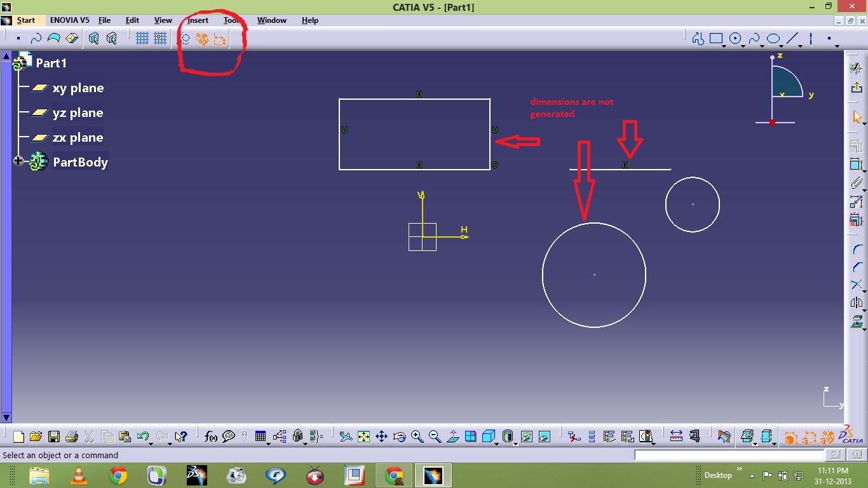Open the Ellipse tool dropdown arrow
The height and width of the screenshot is (488, 868).
click(x=782, y=45)
